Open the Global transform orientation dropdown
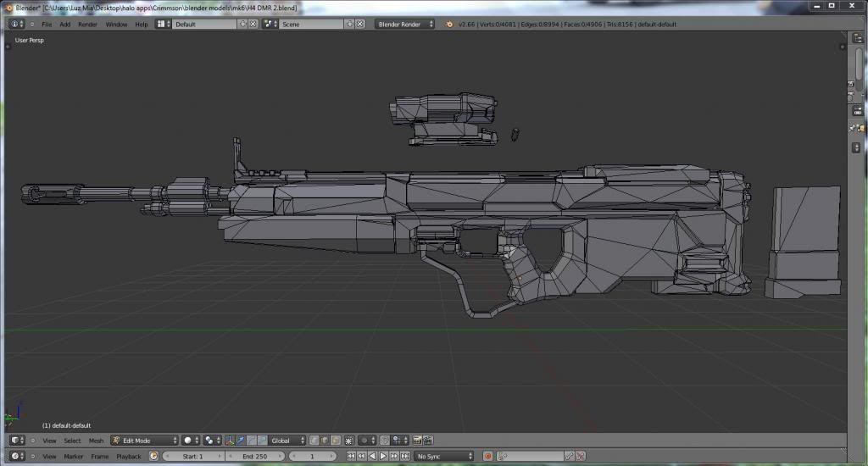 tap(287, 441)
